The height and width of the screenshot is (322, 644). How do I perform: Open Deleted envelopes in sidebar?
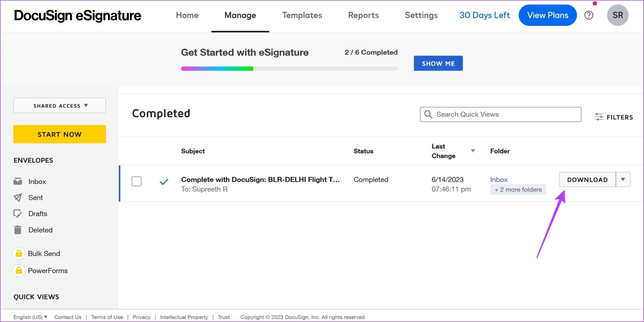(40, 230)
